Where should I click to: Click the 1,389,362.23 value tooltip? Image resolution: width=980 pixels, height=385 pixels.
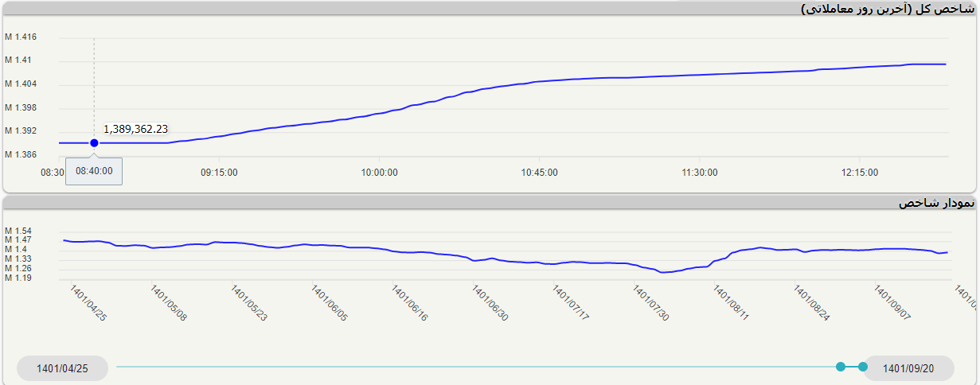[135, 129]
